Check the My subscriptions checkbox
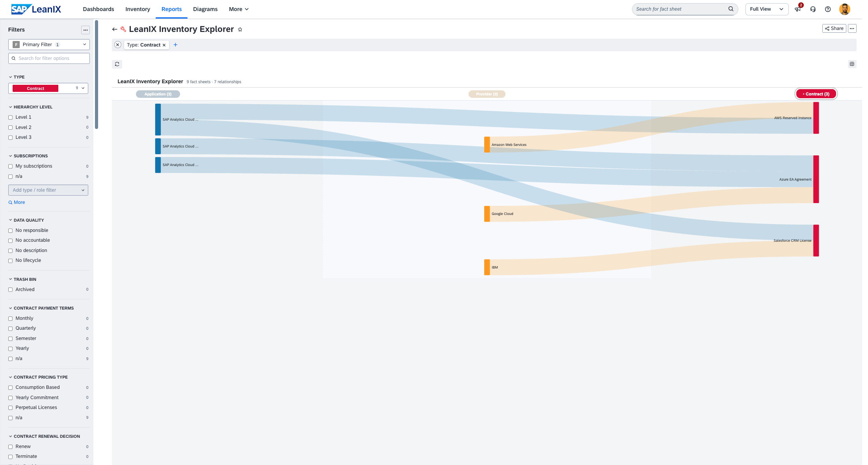The width and height of the screenshot is (868, 465). (x=11, y=166)
